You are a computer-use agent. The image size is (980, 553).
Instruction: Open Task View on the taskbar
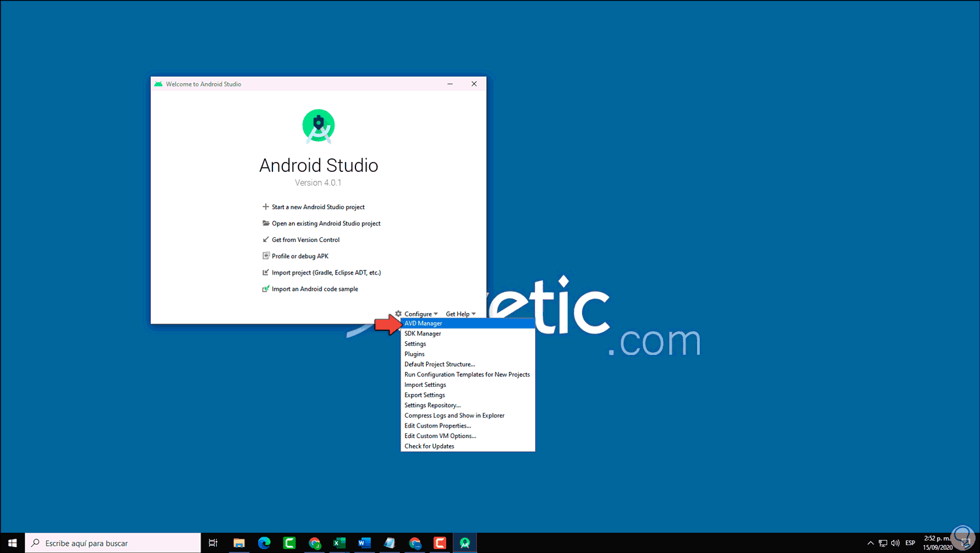click(213, 543)
